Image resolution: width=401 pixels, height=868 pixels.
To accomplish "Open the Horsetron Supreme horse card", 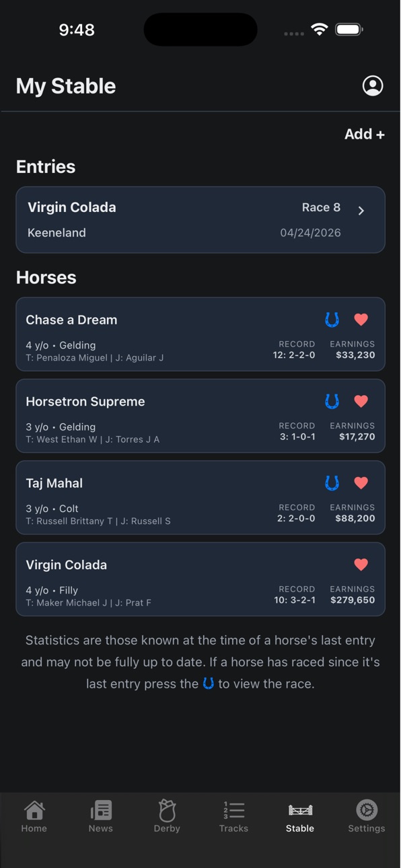I will [200, 416].
